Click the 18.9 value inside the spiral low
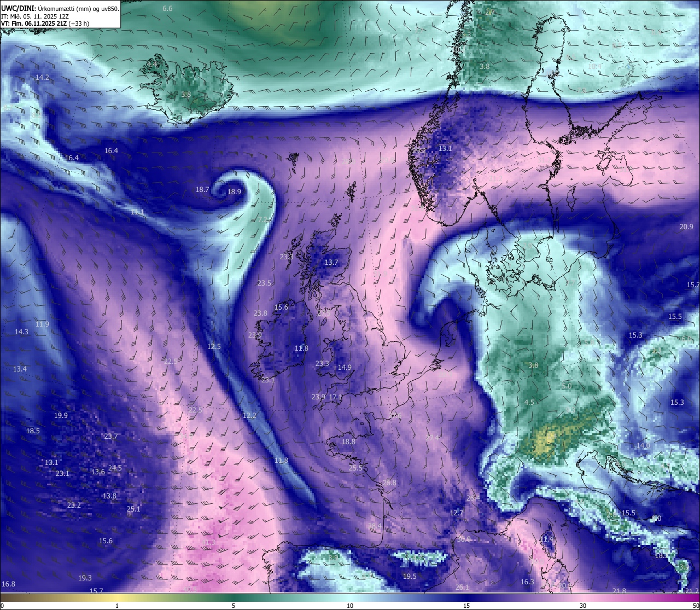 234,191
